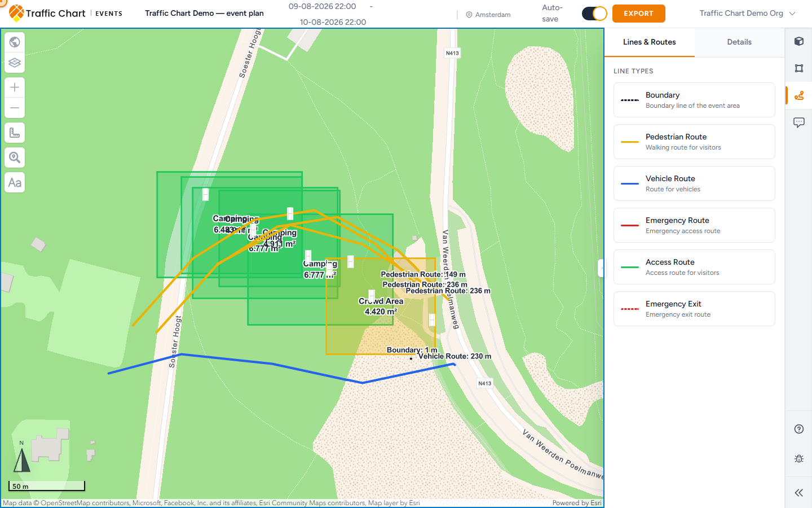
Task: Click the LINE TYPES section heading
Action: click(x=633, y=71)
